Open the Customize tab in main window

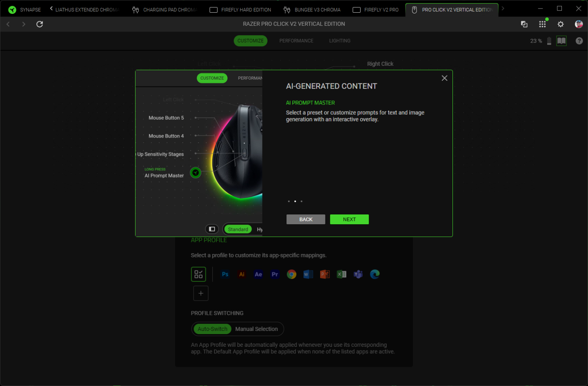250,41
